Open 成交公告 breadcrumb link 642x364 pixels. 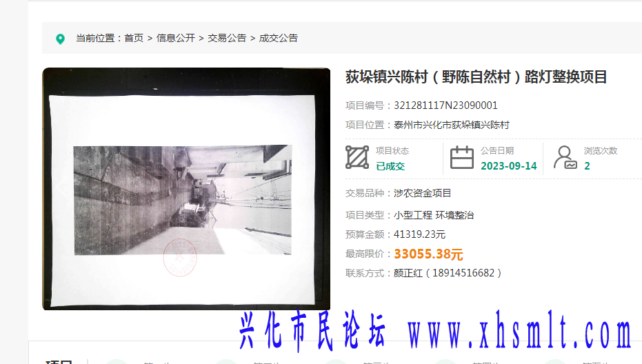coord(279,38)
